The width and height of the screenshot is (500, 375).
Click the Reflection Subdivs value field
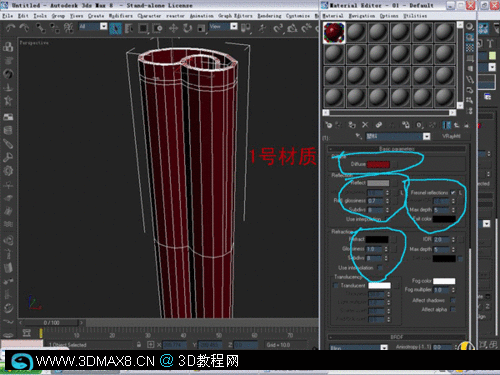click(x=376, y=210)
